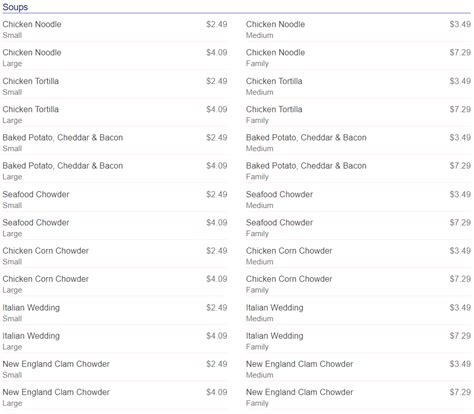Click $2.49 price of Chicken Noodle Small
Image resolution: width=474 pixels, height=414 pixels.
tap(217, 24)
